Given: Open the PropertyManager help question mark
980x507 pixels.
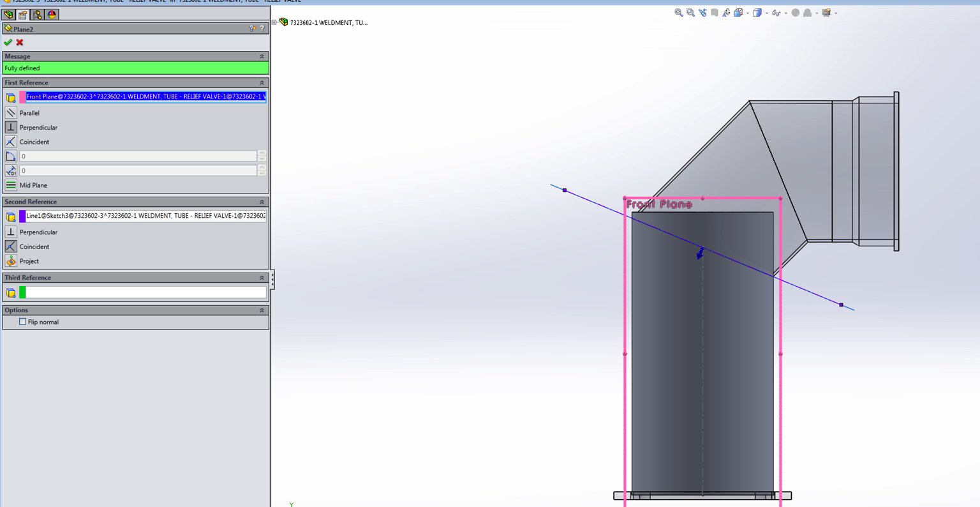Looking at the screenshot, I should pos(262,29).
